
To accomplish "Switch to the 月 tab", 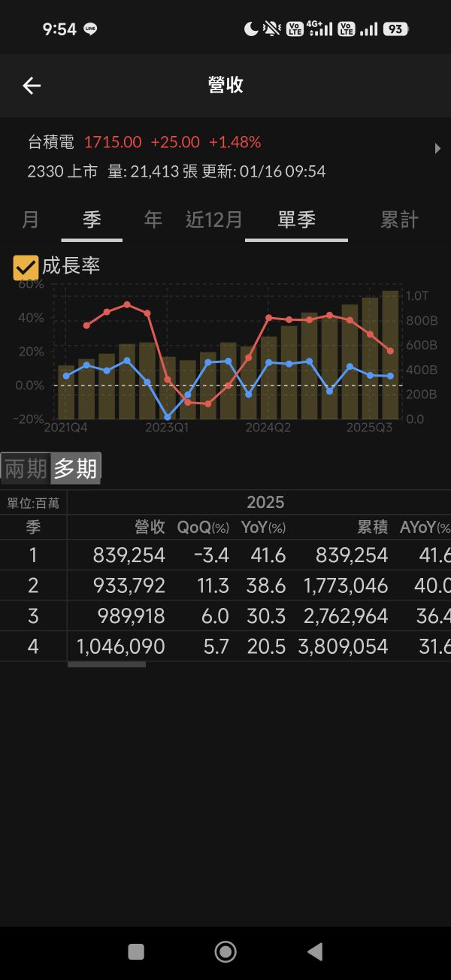I will click(30, 219).
